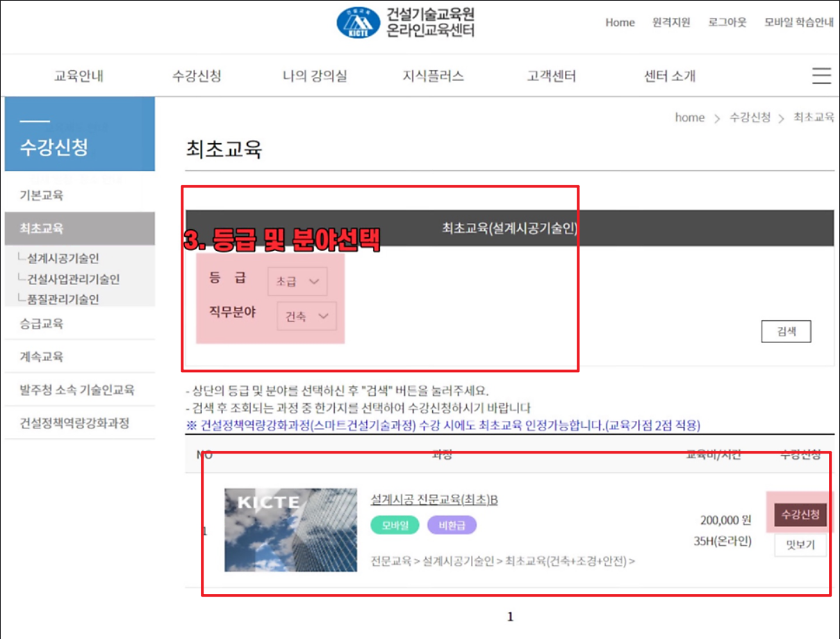Click 로그아웃 to log out
The width and height of the screenshot is (840, 639).
pos(726,22)
